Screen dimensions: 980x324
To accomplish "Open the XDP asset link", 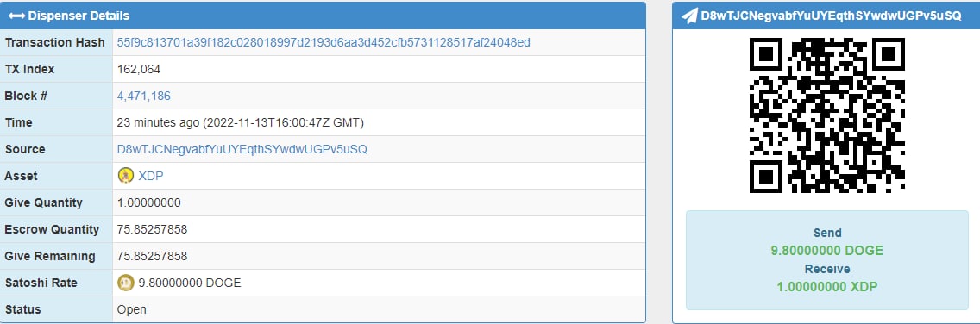I will pos(151,176).
